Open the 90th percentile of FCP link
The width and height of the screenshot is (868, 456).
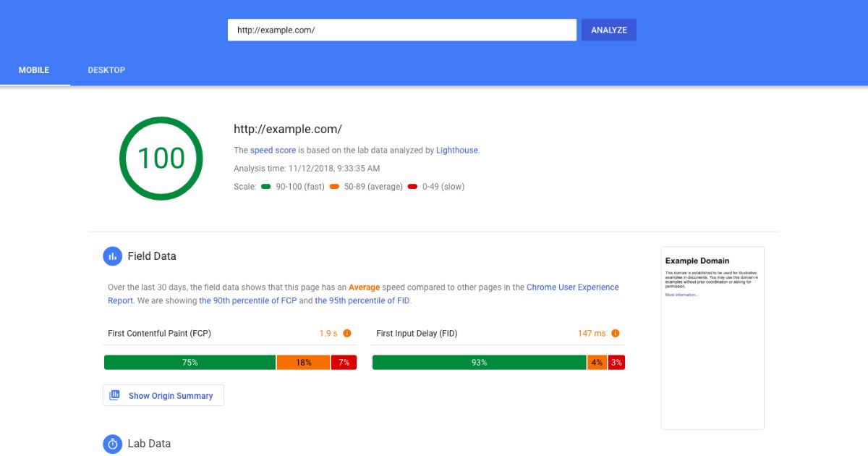point(247,300)
